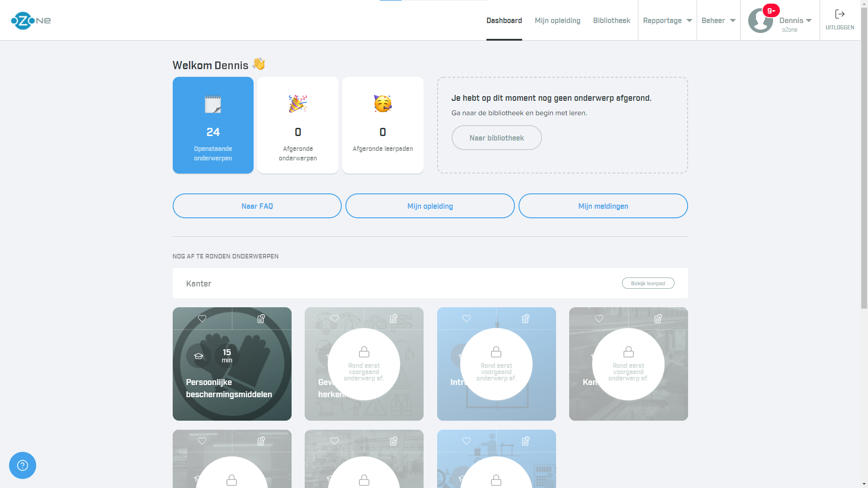This screenshot has width=868, height=488.
Task: Click the Naar bibliotheek button
Action: pos(496,138)
